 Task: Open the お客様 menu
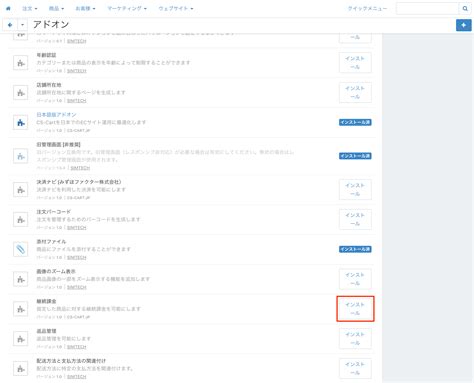[85, 8]
